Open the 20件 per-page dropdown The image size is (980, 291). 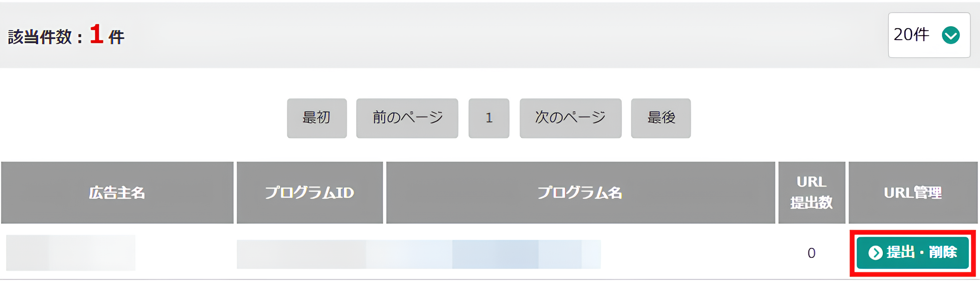[928, 35]
